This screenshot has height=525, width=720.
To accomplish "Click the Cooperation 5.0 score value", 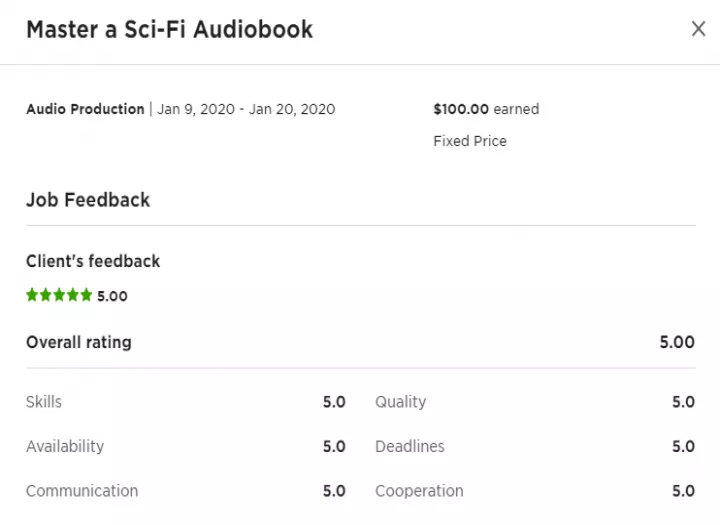I will pos(683,491).
